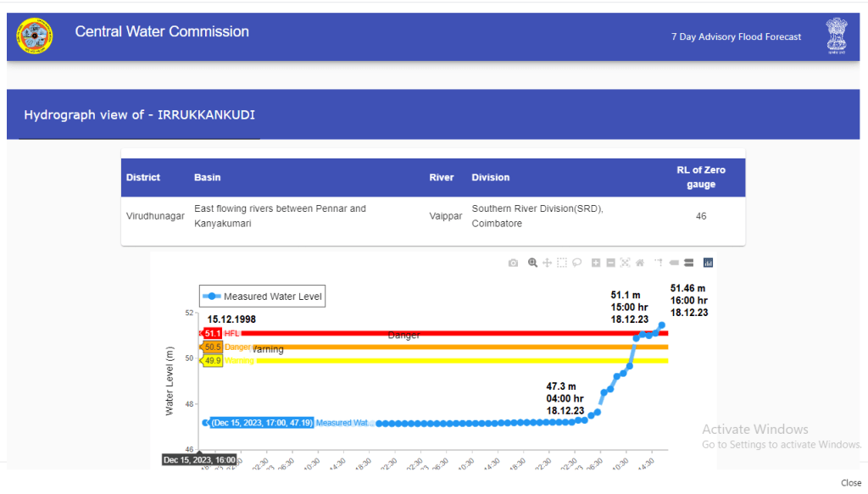This screenshot has width=868, height=494.
Task: Click the last data point at 51.46 m
Action: pos(662,325)
